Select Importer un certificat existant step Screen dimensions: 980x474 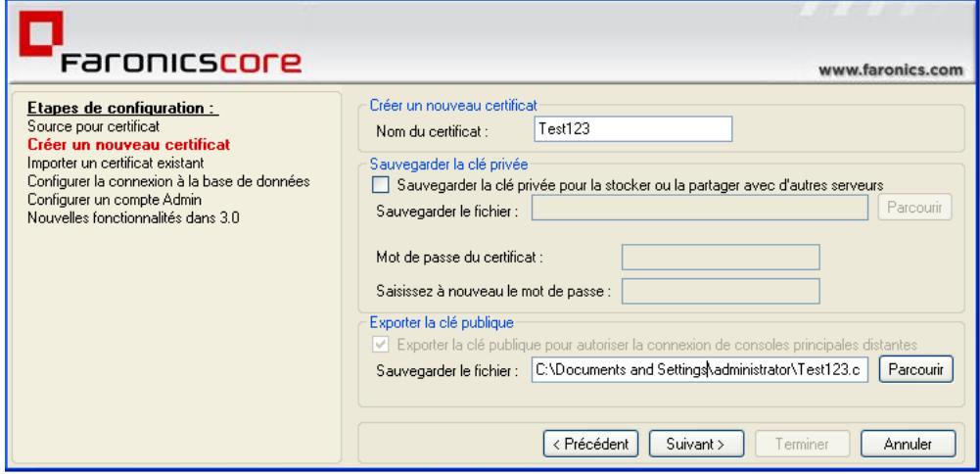tap(116, 164)
